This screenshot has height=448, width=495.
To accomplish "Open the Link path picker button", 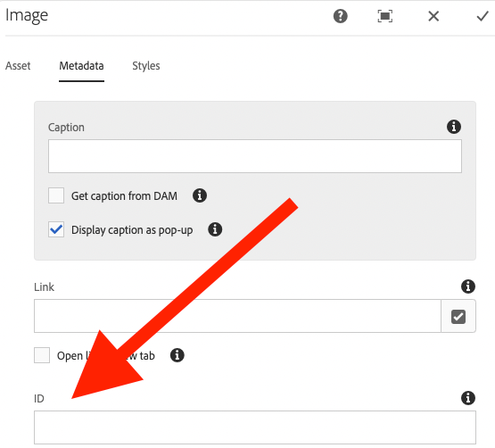I will pyautogui.click(x=458, y=316).
